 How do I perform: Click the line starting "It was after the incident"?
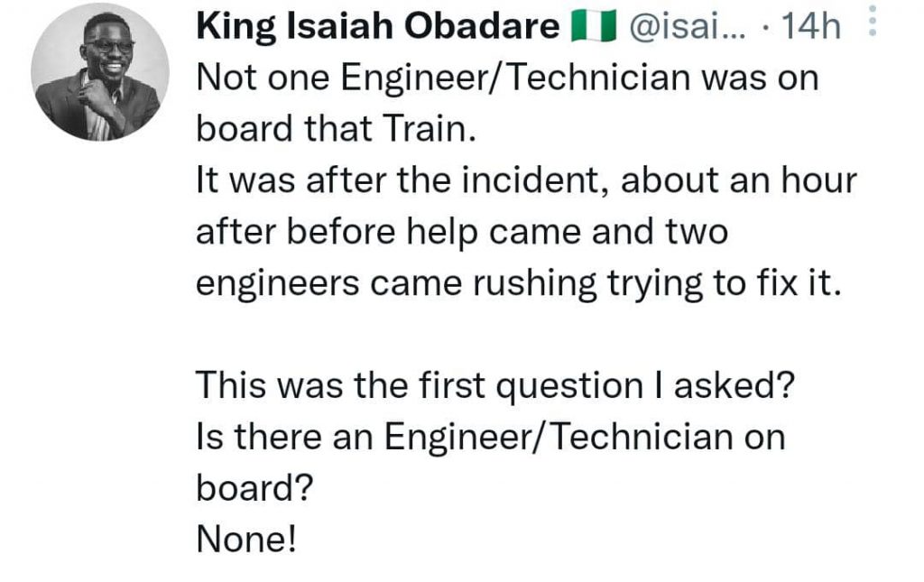(525, 181)
